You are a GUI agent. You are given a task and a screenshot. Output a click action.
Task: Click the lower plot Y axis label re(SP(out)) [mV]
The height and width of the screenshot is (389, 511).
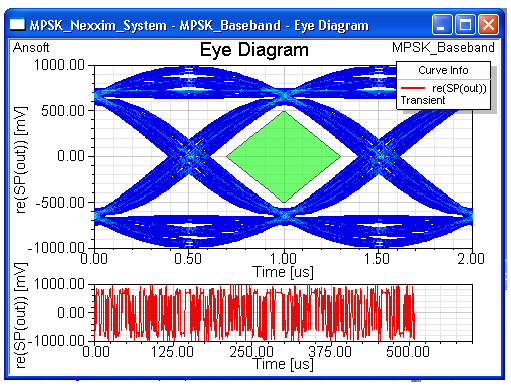[x=21, y=315]
